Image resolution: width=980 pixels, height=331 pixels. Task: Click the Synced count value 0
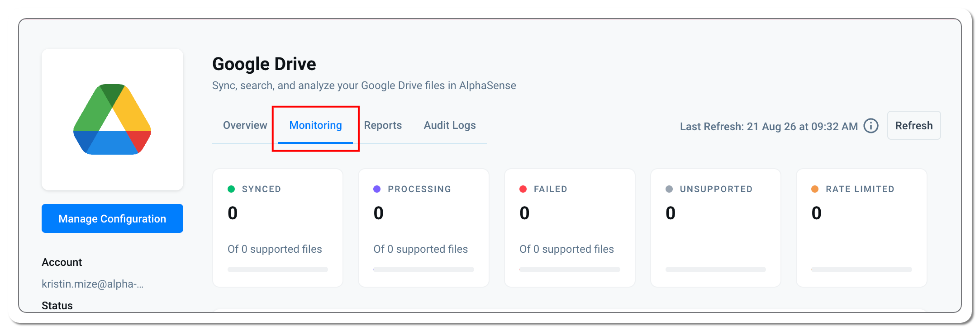pyautogui.click(x=233, y=213)
